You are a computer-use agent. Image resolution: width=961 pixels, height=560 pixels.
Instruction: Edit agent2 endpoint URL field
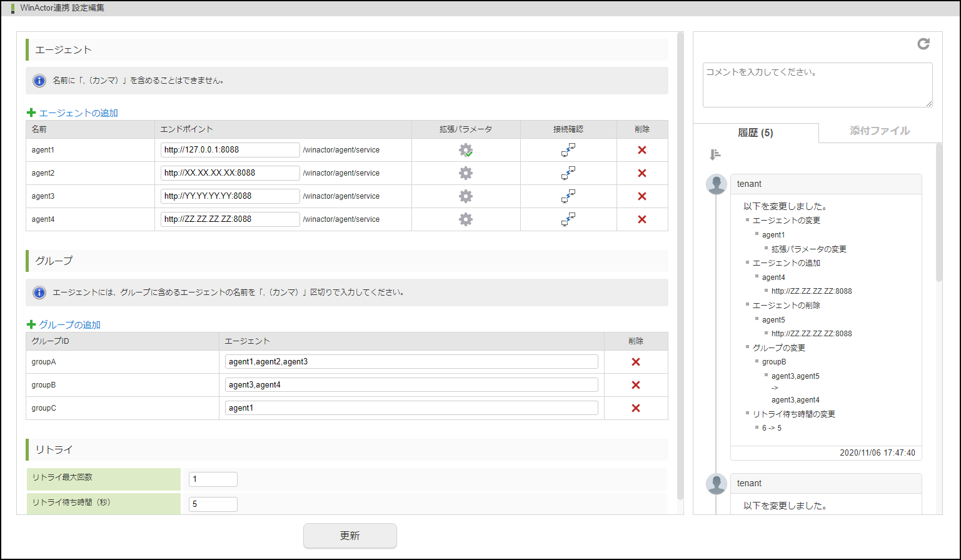tap(230, 173)
